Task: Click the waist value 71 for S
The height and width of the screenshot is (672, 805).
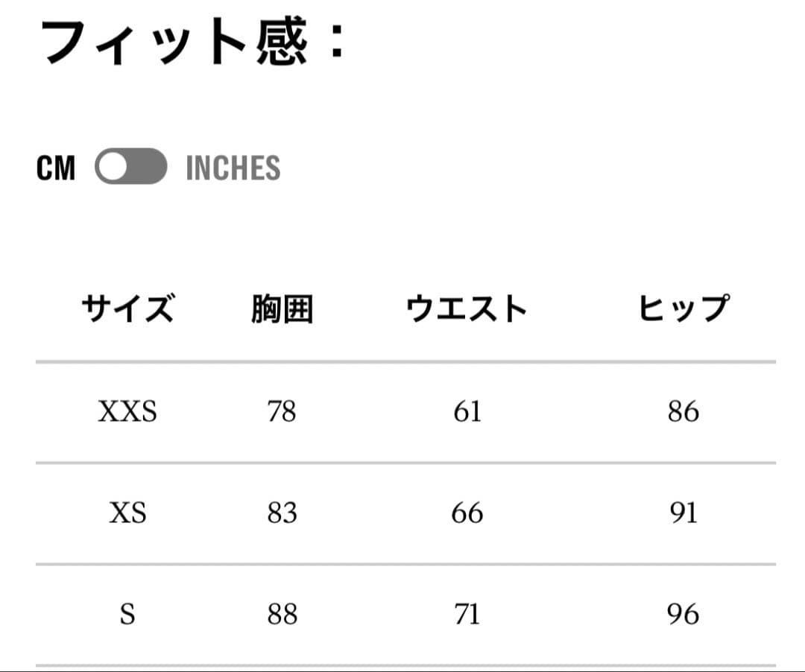Action: click(466, 614)
